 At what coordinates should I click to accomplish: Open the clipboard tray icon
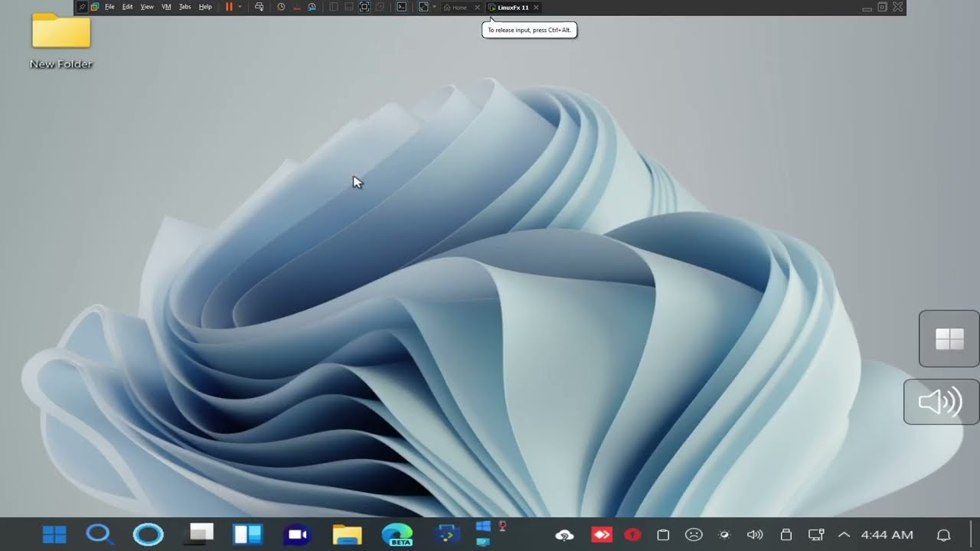click(x=663, y=535)
